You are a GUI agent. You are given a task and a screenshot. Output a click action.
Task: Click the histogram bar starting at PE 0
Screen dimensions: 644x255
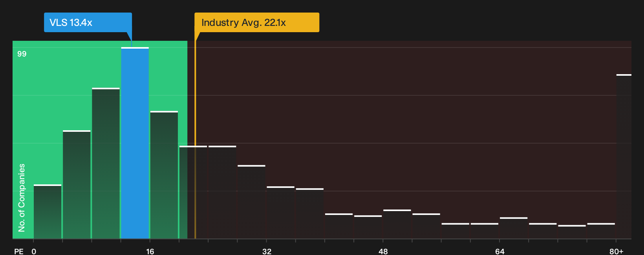coord(48,211)
